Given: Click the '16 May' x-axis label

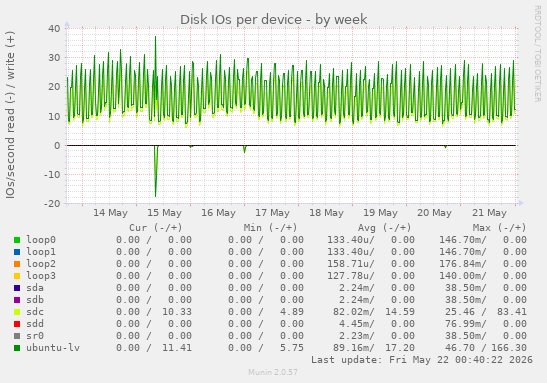Looking at the screenshot, I should (x=218, y=213).
